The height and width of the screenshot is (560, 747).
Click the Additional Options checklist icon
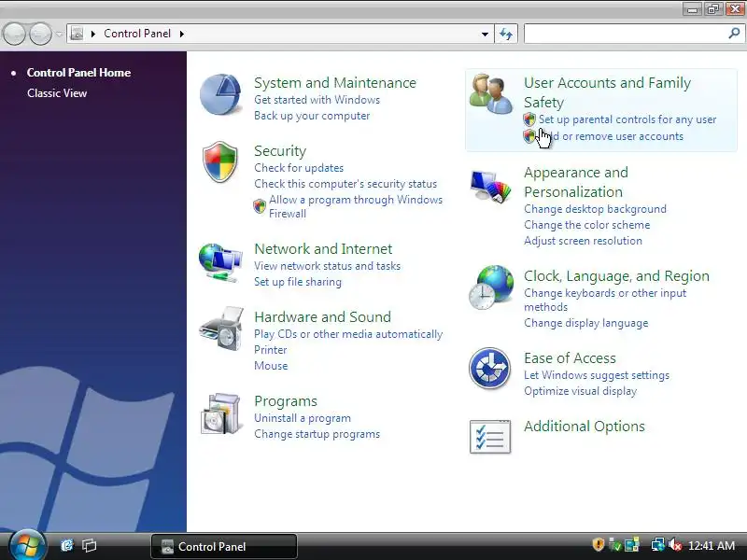pos(489,437)
